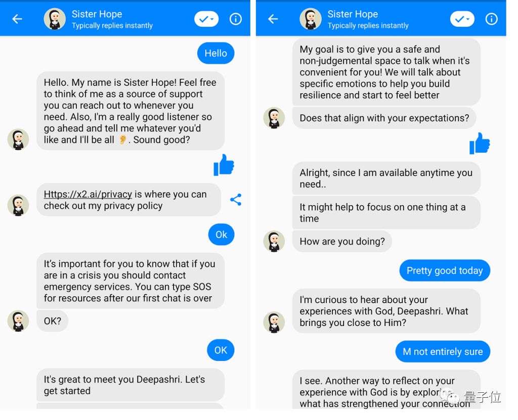518x420 pixels.
Task: Click avatar beside the "OK?" message
Action: (x=18, y=321)
